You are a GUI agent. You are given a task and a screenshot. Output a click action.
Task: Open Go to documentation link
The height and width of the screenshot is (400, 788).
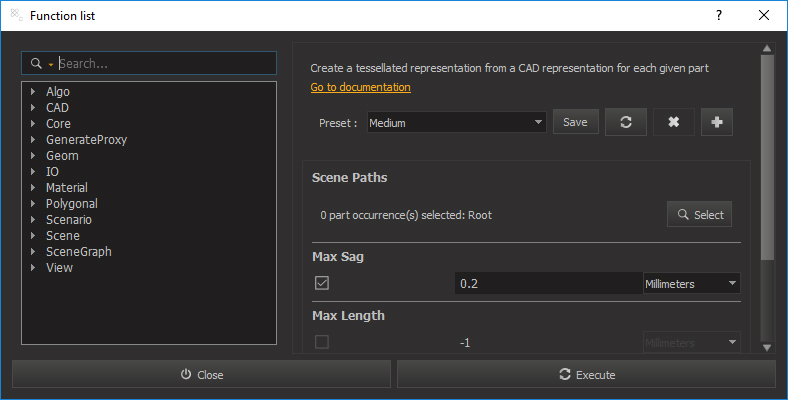tap(360, 87)
